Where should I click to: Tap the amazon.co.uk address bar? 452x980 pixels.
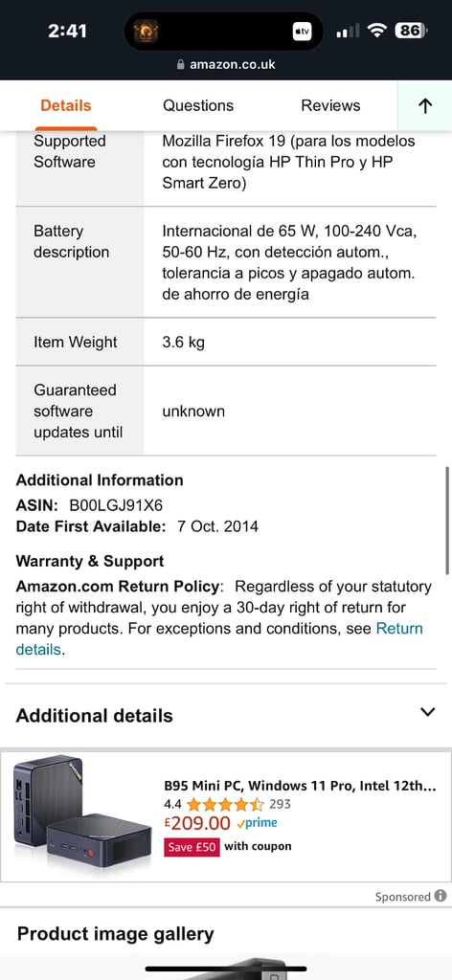(226, 64)
